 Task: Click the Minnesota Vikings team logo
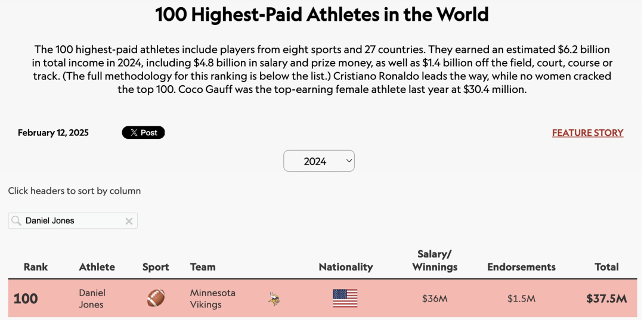(x=274, y=299)
